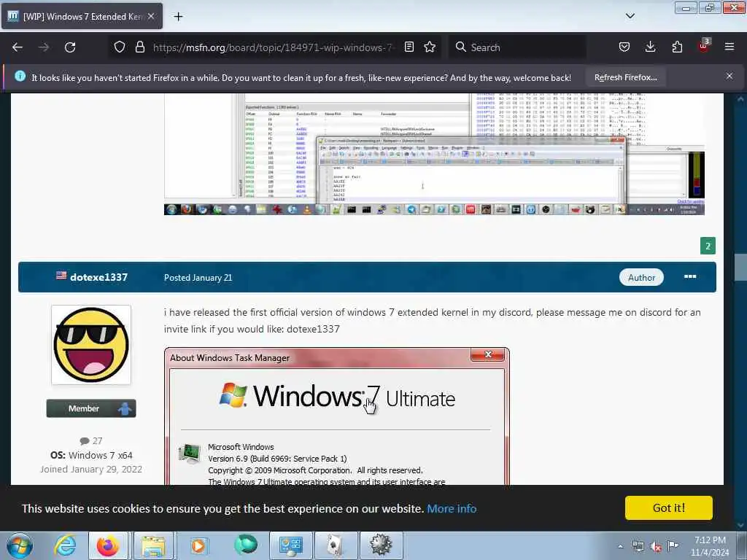
Task: List all tabs with the dropdown arrow
Action: pos(630,16)
